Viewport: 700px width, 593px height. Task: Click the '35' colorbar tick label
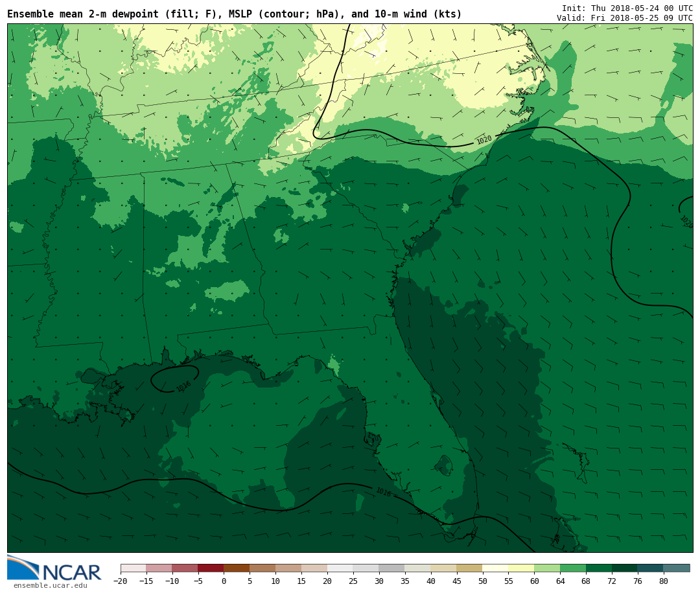[x=405, y=581]
